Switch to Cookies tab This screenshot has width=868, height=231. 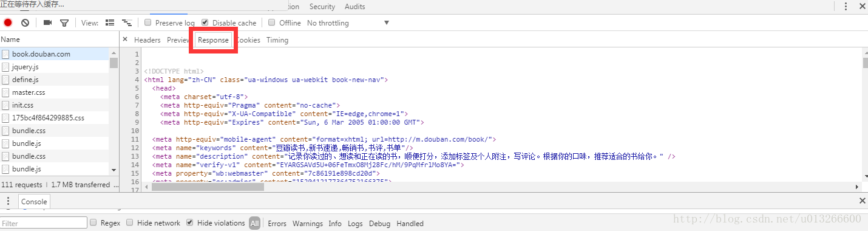pos(248,40)
